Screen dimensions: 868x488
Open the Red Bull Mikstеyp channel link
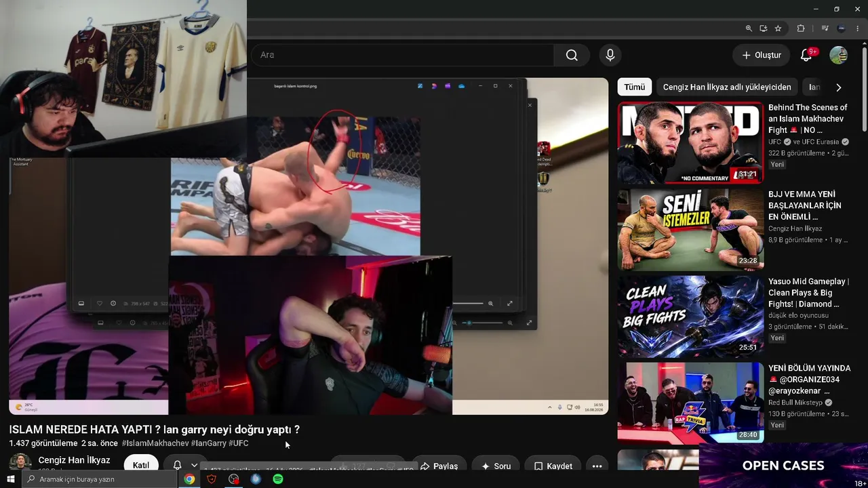click(x=795, y=403)
